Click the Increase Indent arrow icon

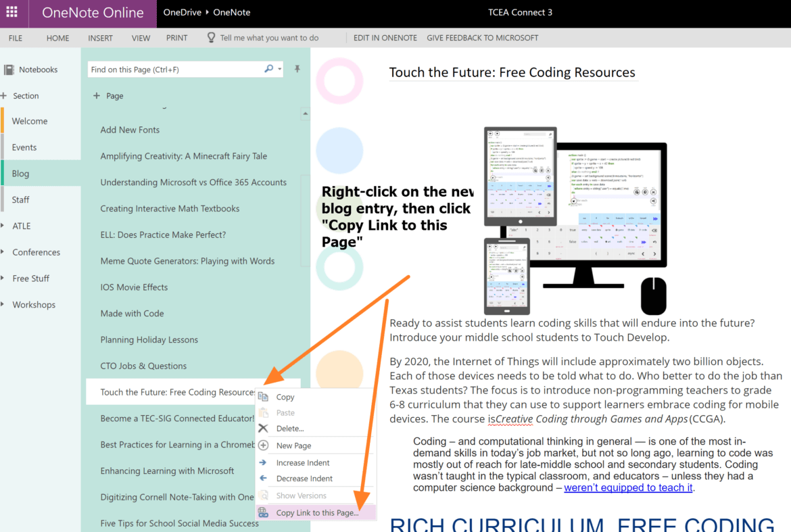(x=263, y=462)
